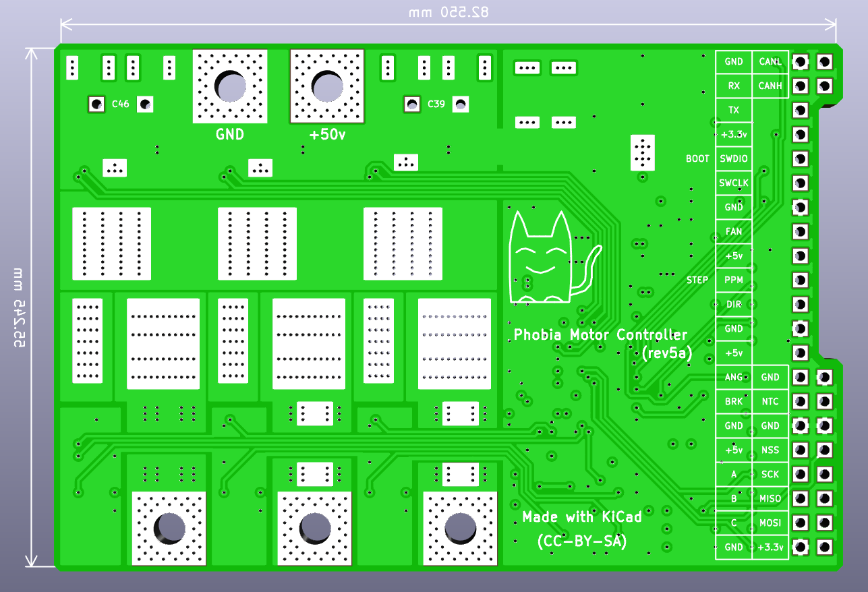Click the BOOT silkscreen label
Image resolution: width=868 pixels, height=592 pixels.
[697, 158]
